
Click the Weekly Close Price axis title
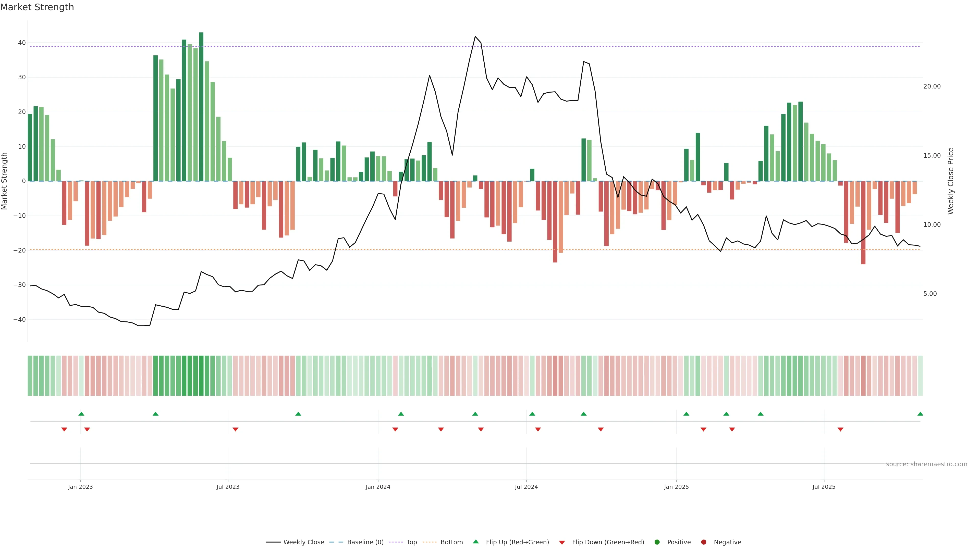951,181
